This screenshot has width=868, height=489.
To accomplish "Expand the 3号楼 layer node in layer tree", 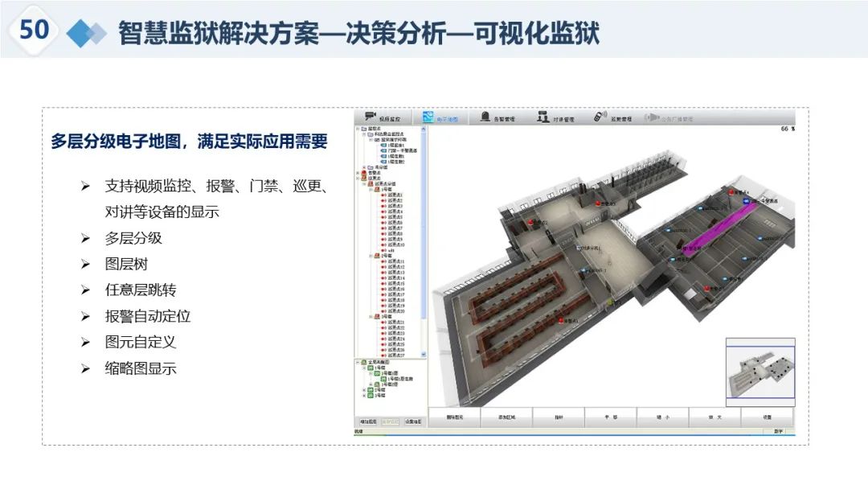I will 364,396.
